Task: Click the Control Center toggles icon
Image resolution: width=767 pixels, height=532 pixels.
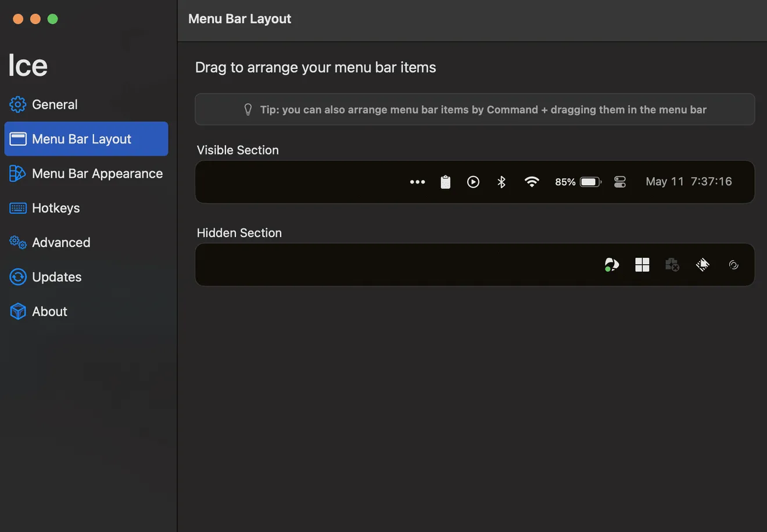Action: point(620,182)
